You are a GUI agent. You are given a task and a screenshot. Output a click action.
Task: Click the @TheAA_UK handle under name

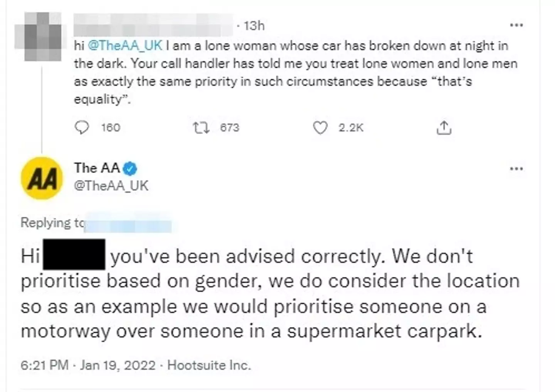tap(111, 186)
